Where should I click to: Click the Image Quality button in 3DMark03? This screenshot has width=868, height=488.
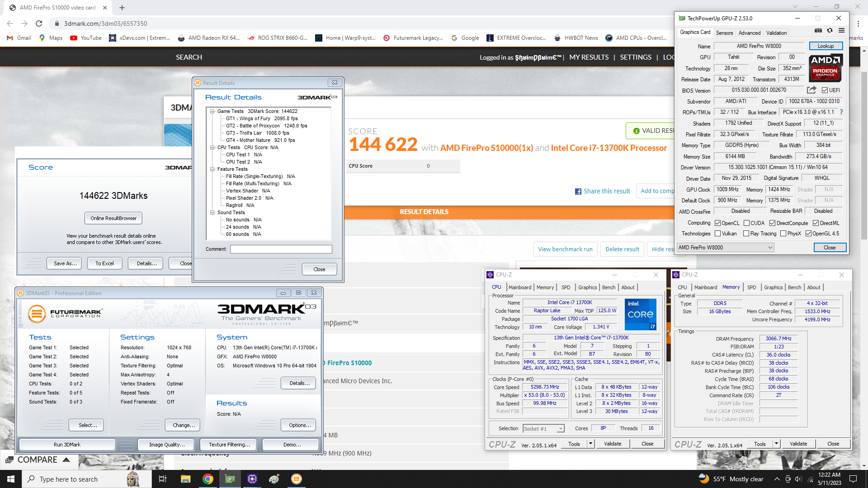(x=166, y=445)
